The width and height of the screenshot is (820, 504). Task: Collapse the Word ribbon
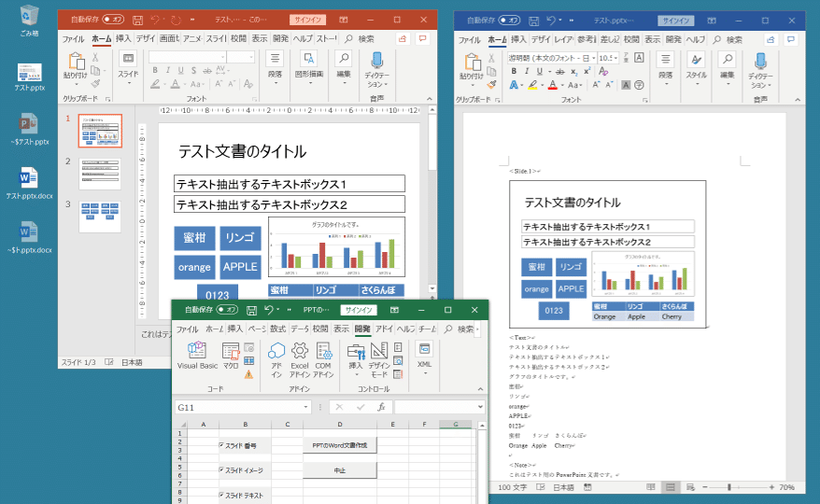tap(798, 100)
